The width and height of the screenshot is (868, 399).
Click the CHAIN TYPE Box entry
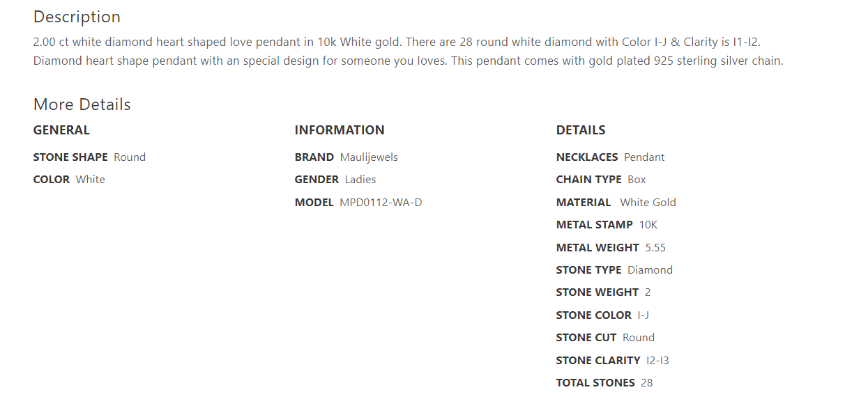[601, 180]
